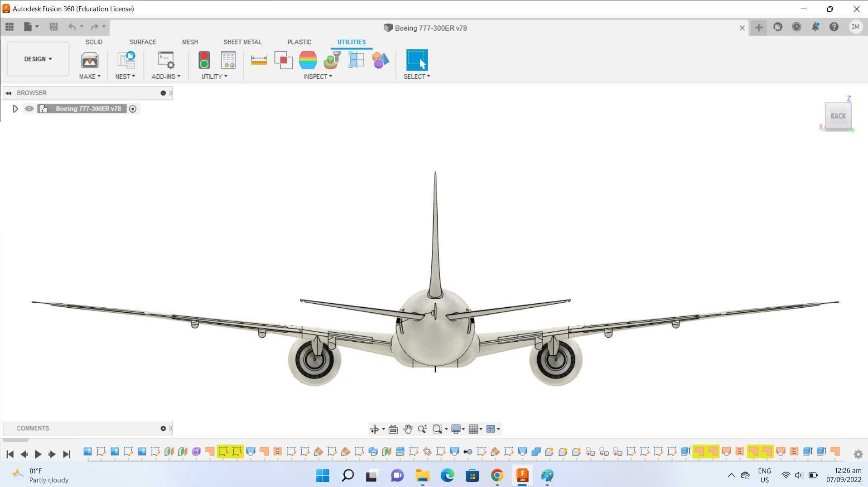Switch to the SURFACE tab
The width and height of the screenshot is (868, 487).
tap(143, 42)
